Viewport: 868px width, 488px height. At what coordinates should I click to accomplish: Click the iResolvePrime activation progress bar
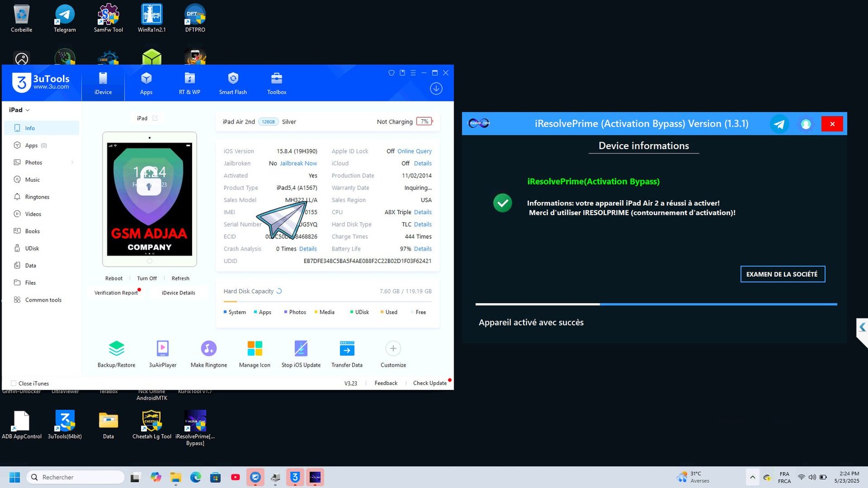[656, 304]
